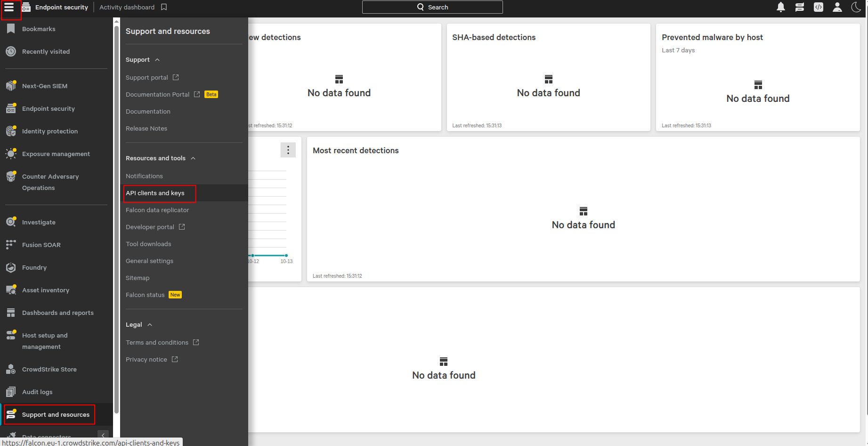Image resolution: width=868 pixels, height=446 pixels.
Task: Click the Search input field
Action: point(432,7)
